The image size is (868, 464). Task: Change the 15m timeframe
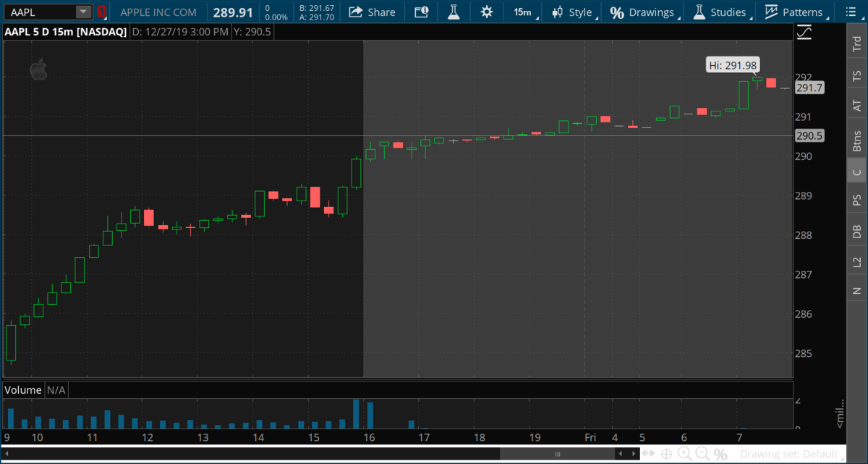(522, 12)
